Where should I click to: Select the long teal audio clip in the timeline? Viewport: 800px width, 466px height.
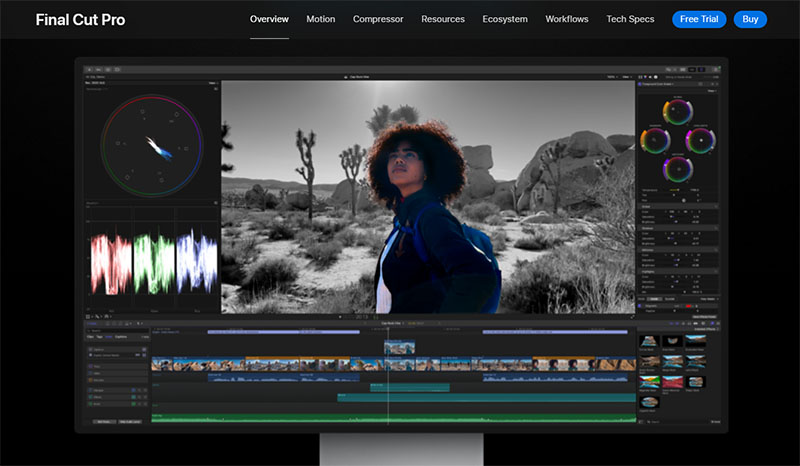tap(486, 397)
